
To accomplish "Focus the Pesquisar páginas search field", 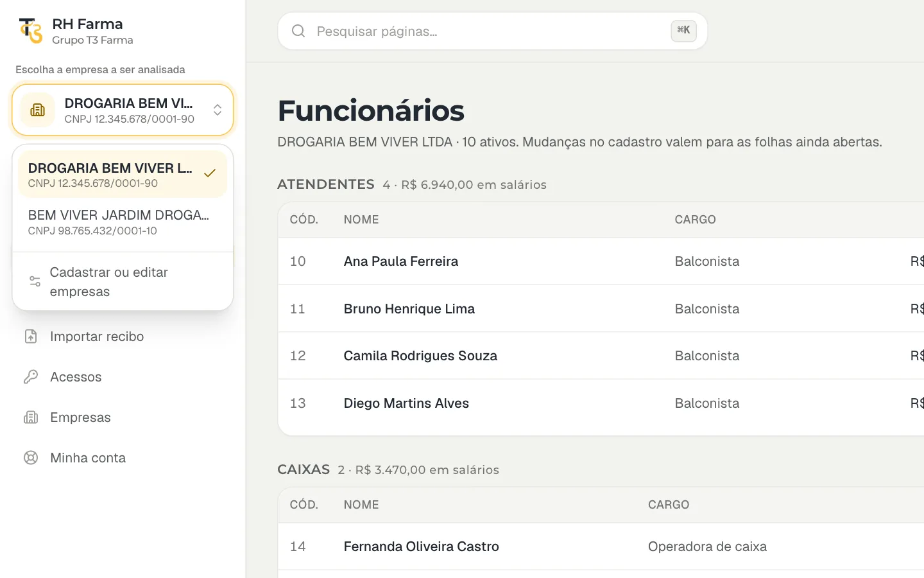I will (x=492, y=31).
